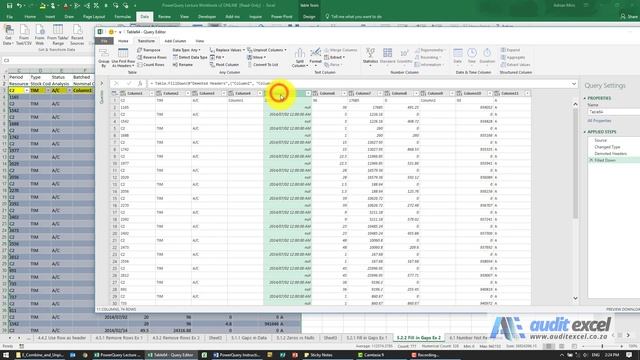Click the Group By icon in Query Editor
This screenshot has width=640, height=360.
(x=104, y=58)
